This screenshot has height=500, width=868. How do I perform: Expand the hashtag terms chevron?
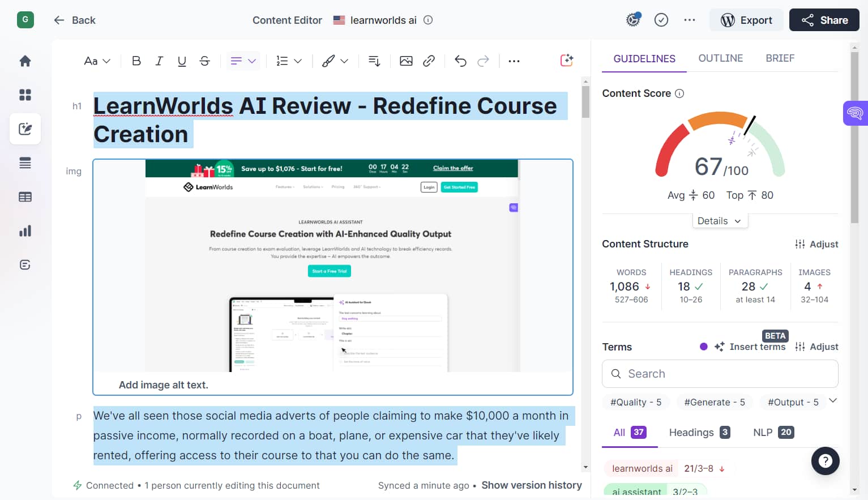pos(832,401)
